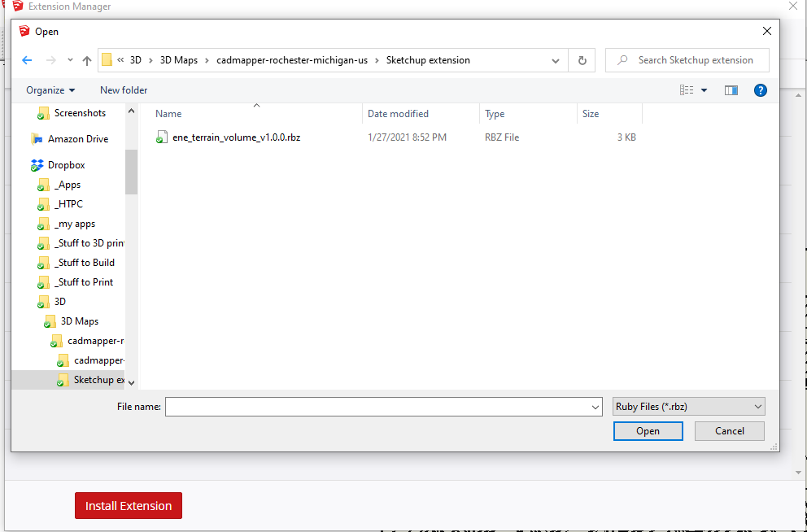This screenshot has width=807, height=532.
Task: Close the Open dialog
Action: (767, 32)
